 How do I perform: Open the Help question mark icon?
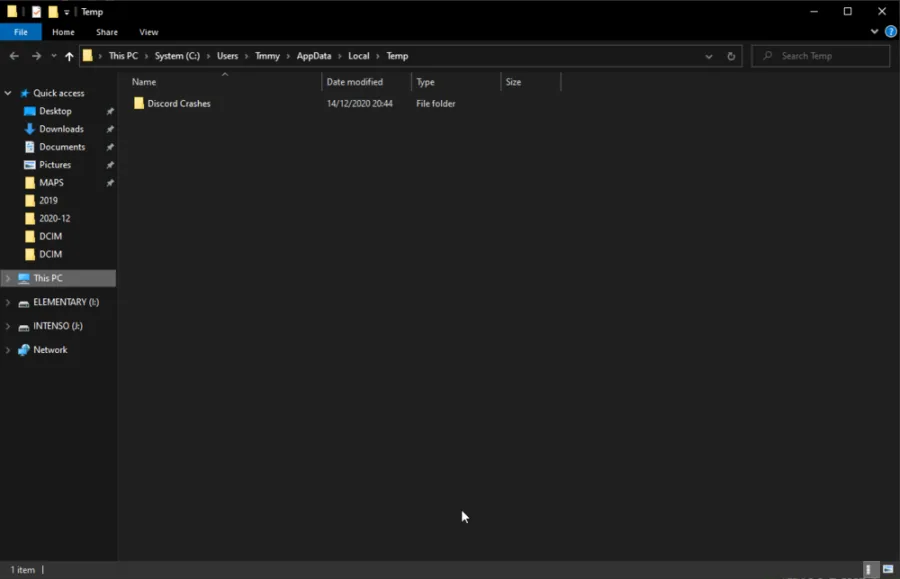pyautogui.click(x=891, y=32)
